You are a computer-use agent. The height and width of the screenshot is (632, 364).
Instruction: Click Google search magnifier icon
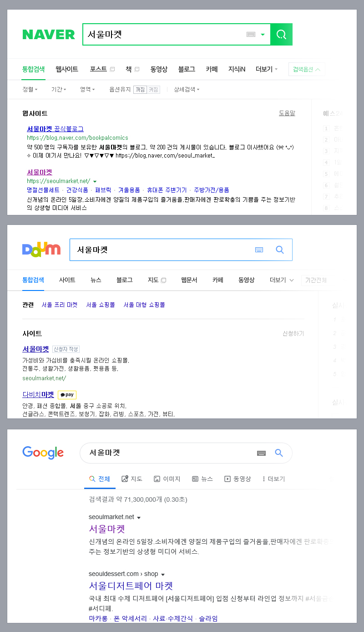(x=279, y=453)
